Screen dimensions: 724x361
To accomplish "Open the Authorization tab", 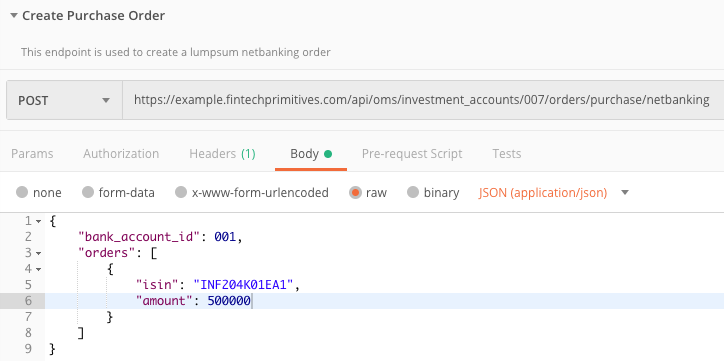I will coord(121,154).
